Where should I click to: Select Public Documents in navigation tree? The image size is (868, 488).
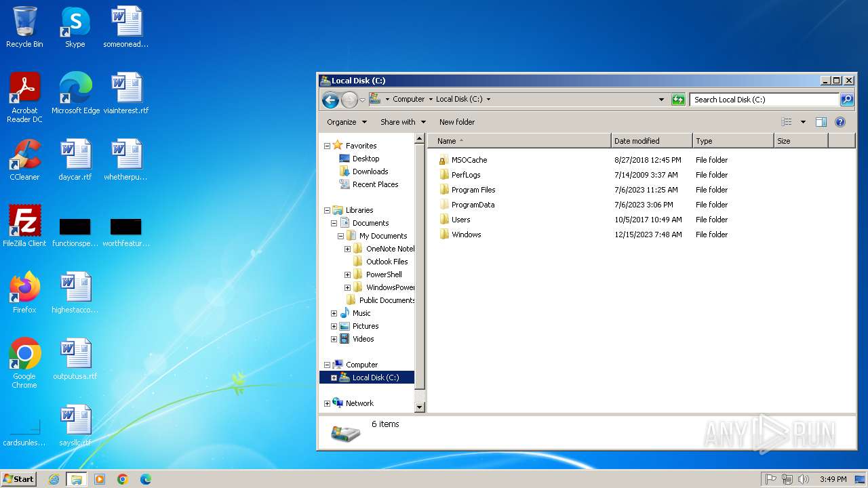(380, 300)
